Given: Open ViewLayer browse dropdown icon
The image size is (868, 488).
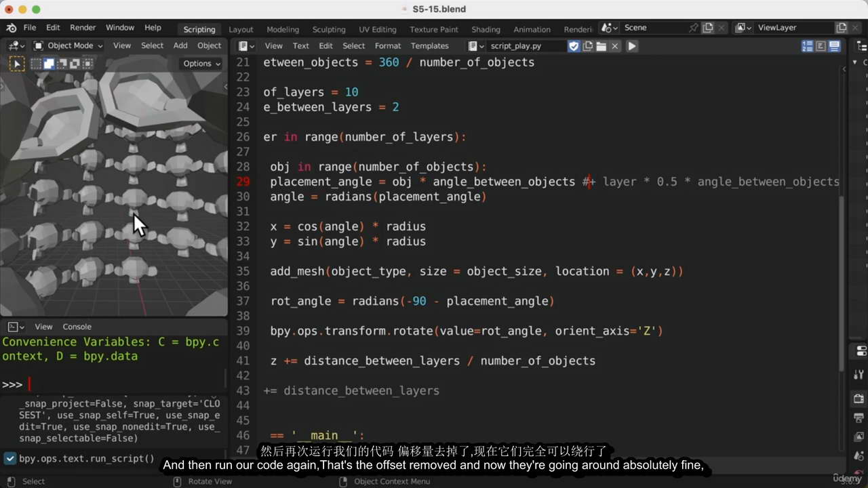Looking at the screenshot, I should point(744,28).
